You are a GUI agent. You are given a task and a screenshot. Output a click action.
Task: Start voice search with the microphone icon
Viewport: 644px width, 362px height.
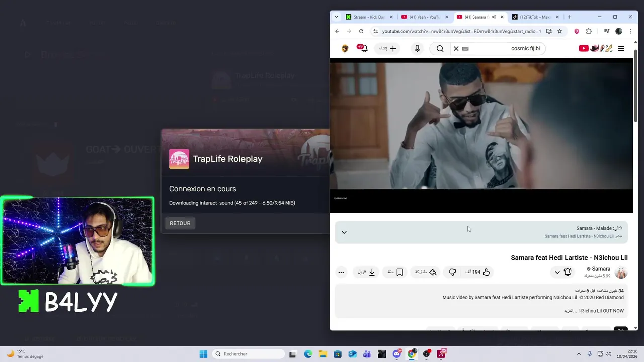click(417, 48)
